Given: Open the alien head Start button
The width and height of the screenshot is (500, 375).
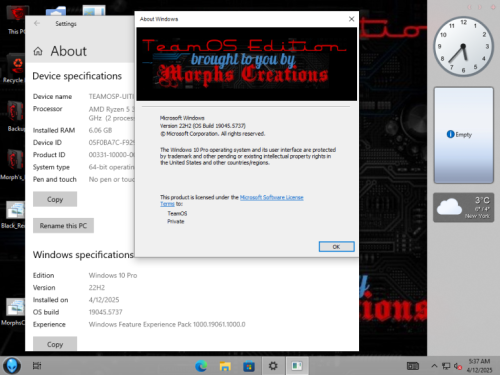Looking at the screenshot, I should point(12,366).
